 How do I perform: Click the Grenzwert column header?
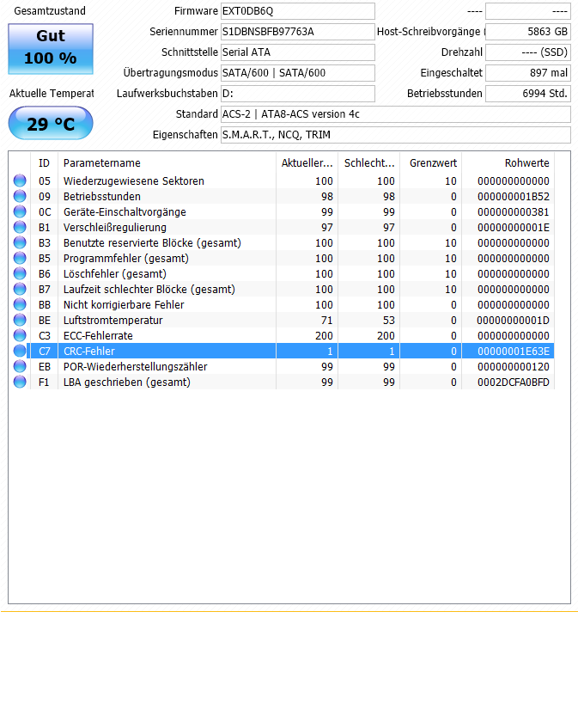(x=430, y=163)
